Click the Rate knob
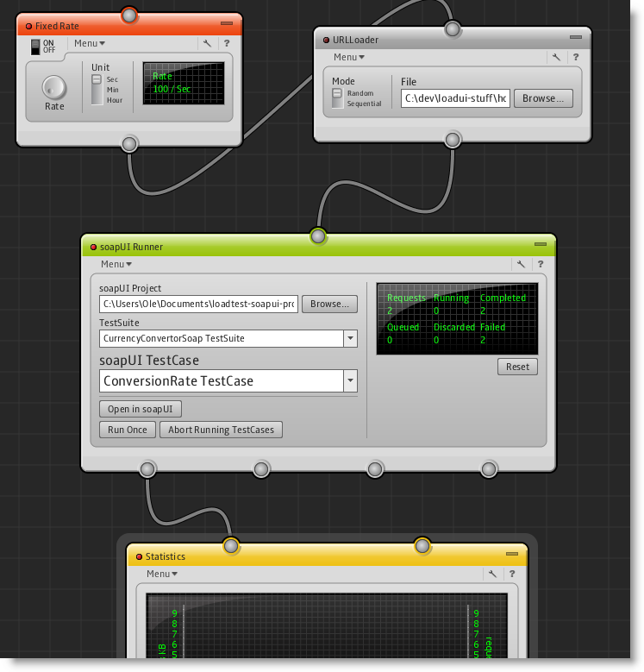 point(54,87)
